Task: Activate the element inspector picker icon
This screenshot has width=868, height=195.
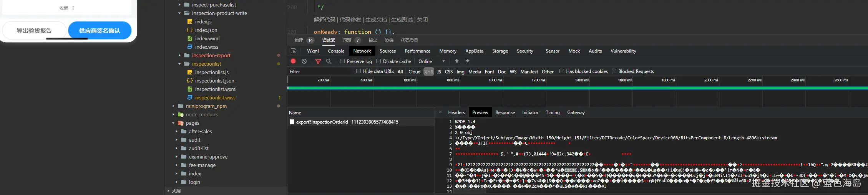Action: pos(293,51)
